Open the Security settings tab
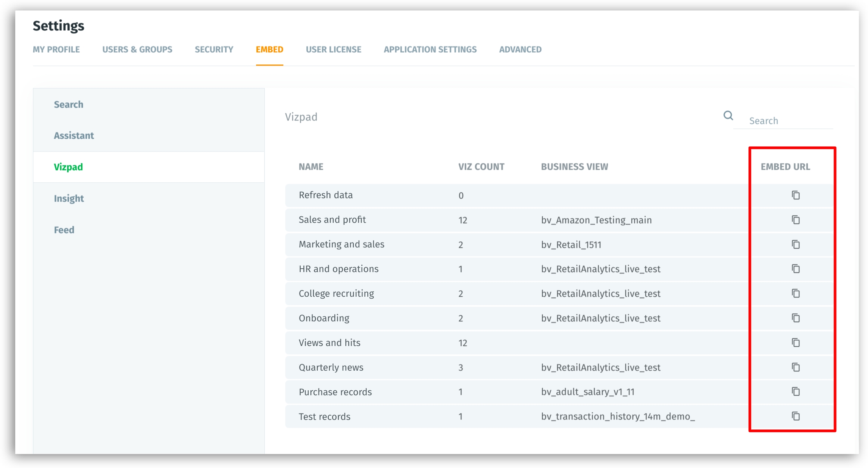 point(214,50)
